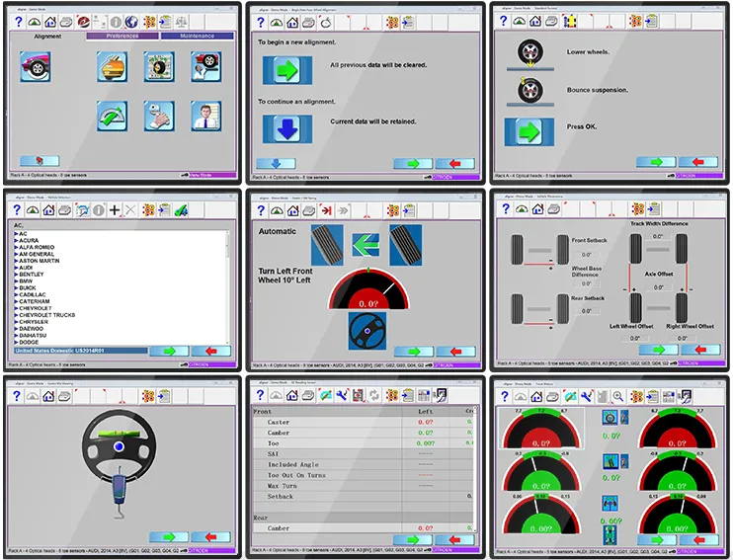Click the technician with raised car icon
733x560 pixels.
point(206,67)
